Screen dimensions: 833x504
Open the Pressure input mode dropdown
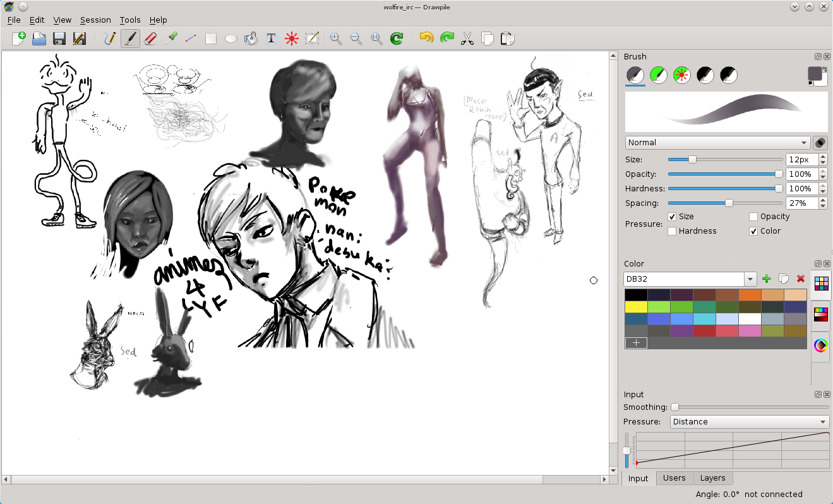click(748, 421)
